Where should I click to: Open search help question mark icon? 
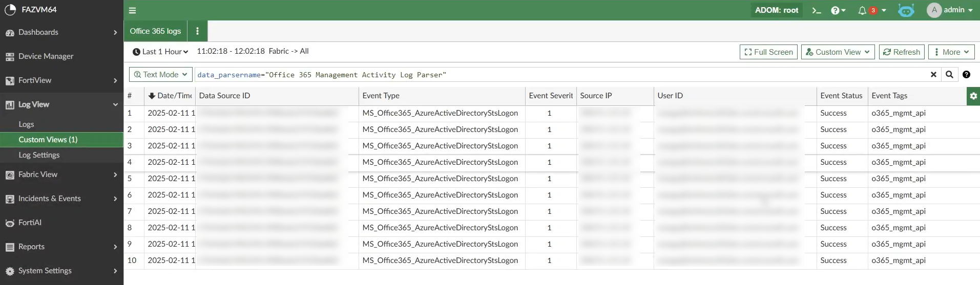[966, 75]
